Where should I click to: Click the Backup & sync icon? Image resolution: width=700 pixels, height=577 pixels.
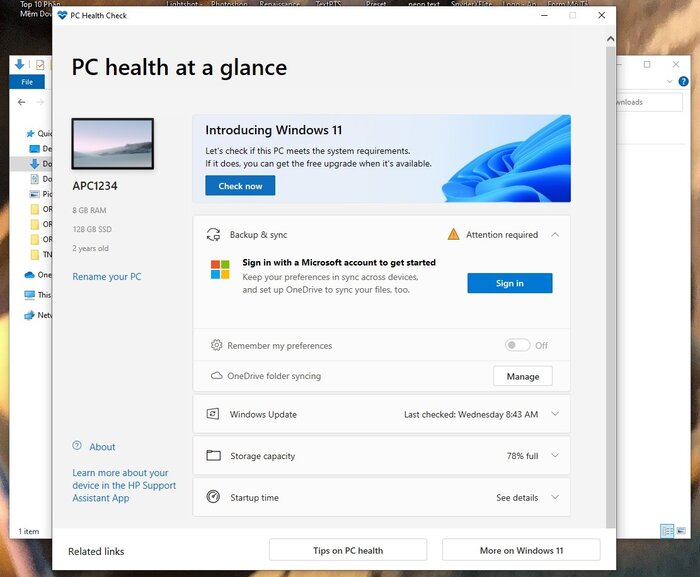tap(213, 234)
